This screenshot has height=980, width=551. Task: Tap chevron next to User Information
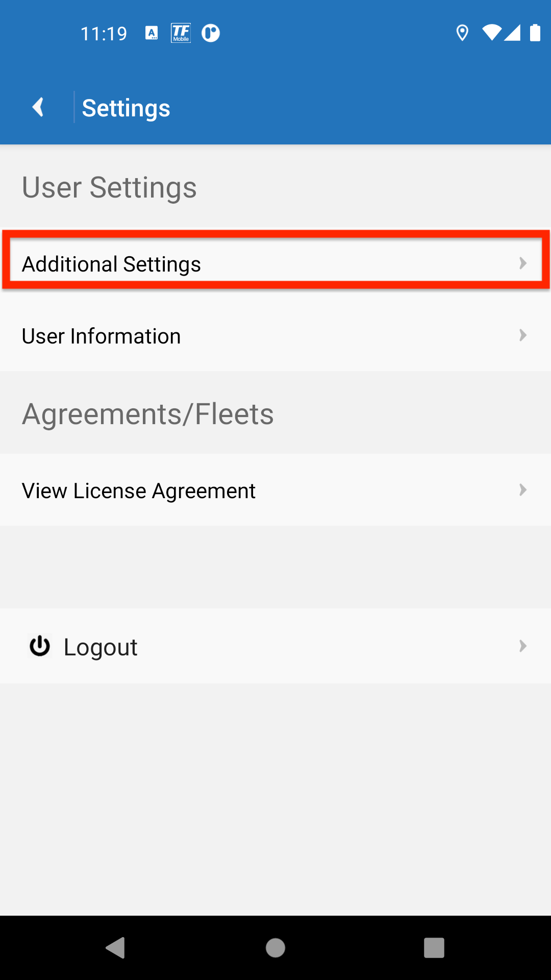(x=522, y=335)
